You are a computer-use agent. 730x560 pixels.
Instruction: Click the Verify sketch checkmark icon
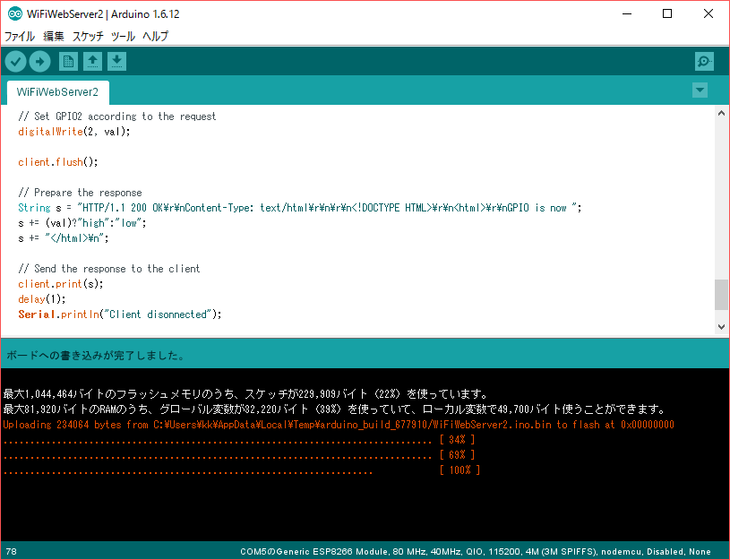point(16,62)
